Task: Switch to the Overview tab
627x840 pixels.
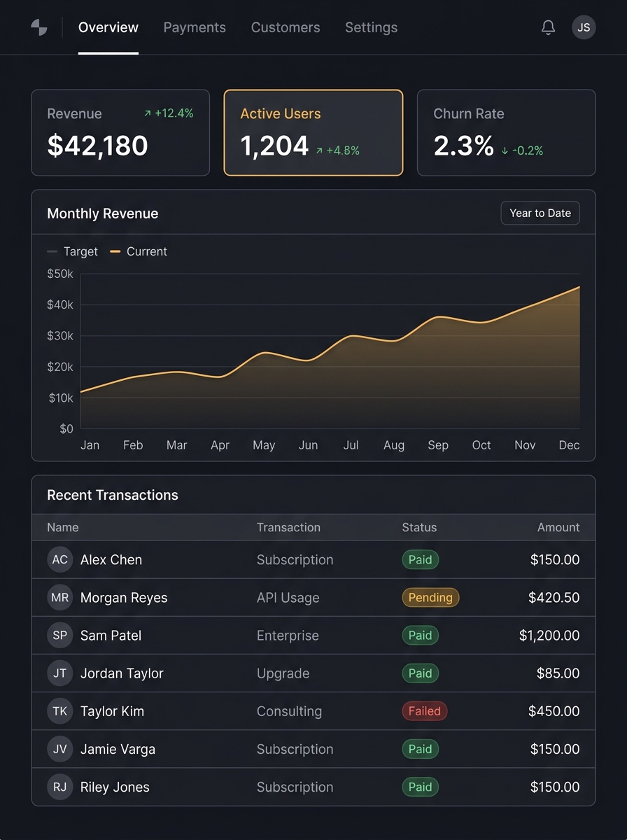Action: tap(108, 27)
